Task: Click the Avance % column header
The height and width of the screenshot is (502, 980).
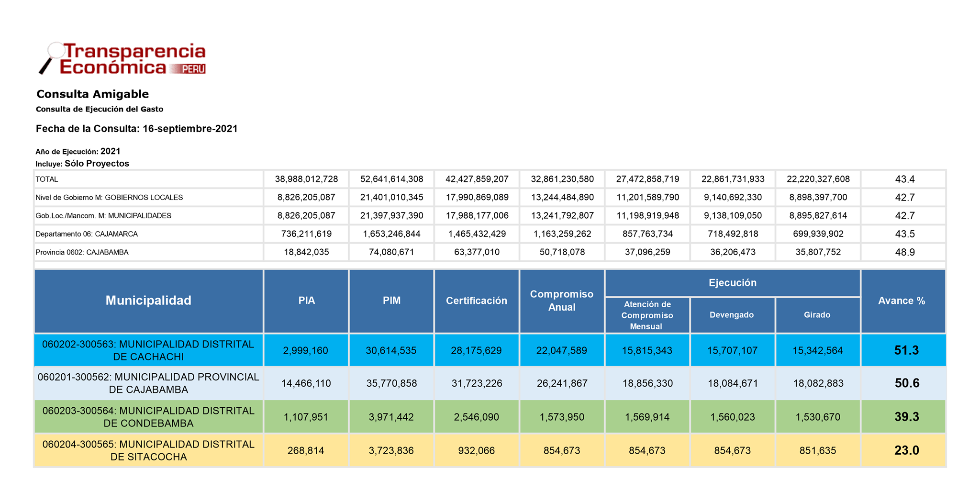Action: click(x=902, y=301)
